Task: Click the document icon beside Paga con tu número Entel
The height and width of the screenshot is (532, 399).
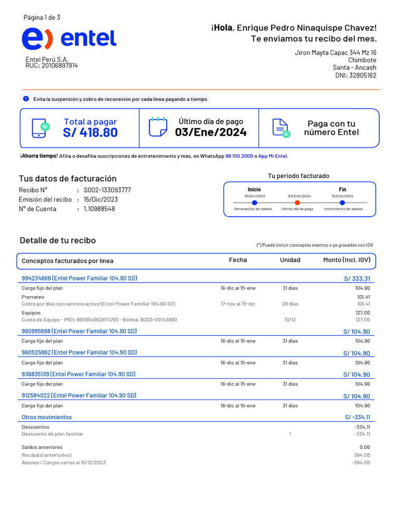Action: point(281,128)
